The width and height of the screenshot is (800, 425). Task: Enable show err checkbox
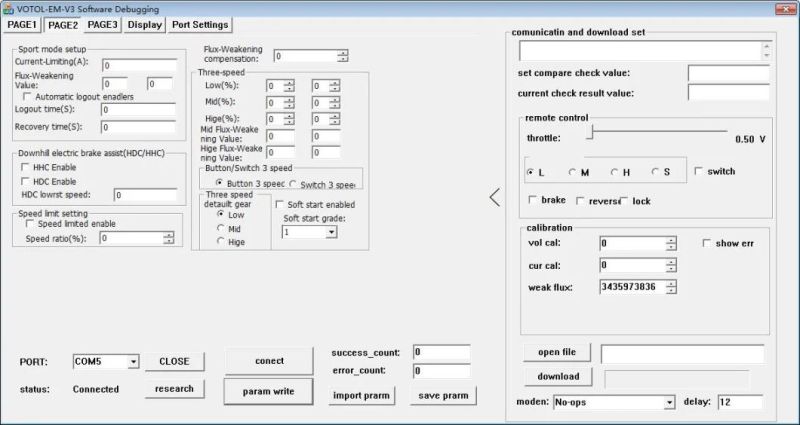coord(707,243)
